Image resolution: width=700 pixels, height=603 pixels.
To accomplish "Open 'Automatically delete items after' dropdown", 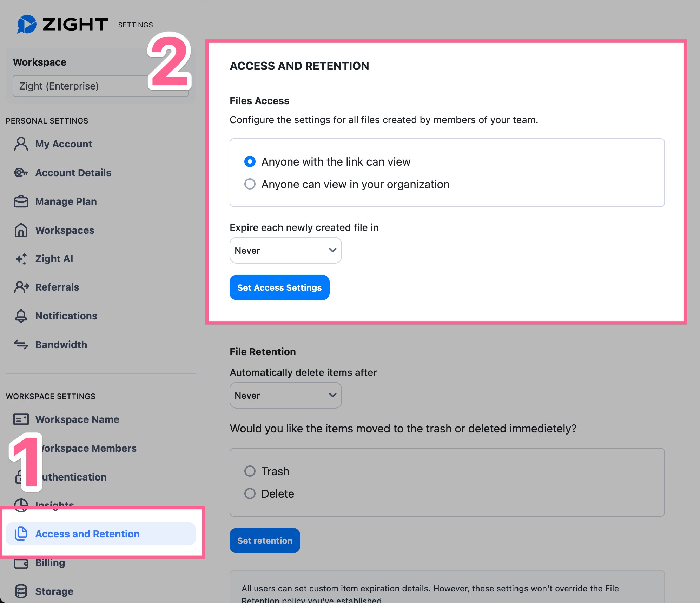I will point(285,395).
